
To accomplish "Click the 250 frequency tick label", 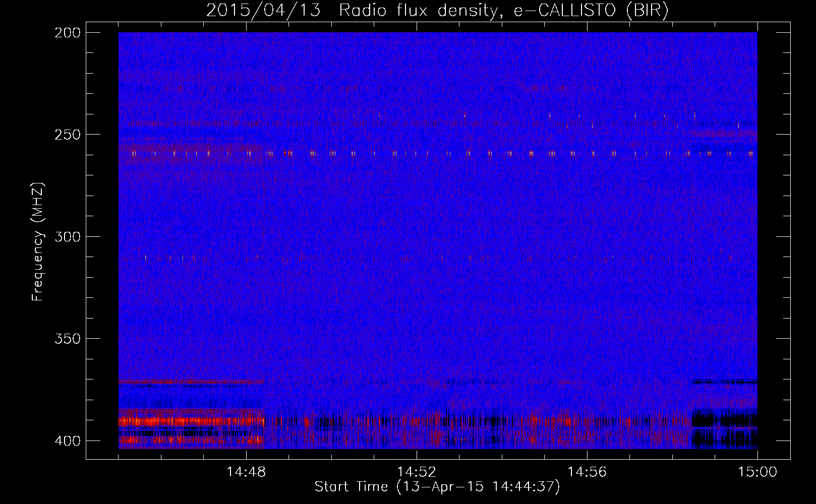I will [x=68, y=135].
